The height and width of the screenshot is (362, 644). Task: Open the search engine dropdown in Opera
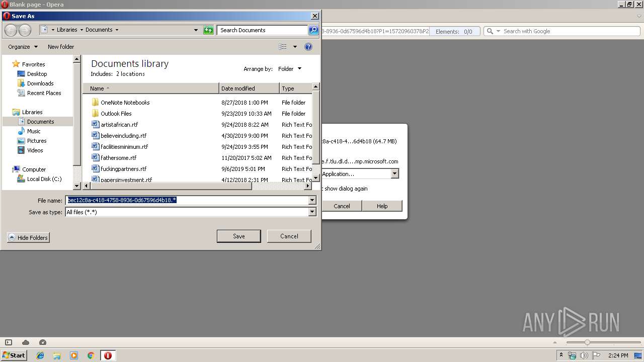499,31
